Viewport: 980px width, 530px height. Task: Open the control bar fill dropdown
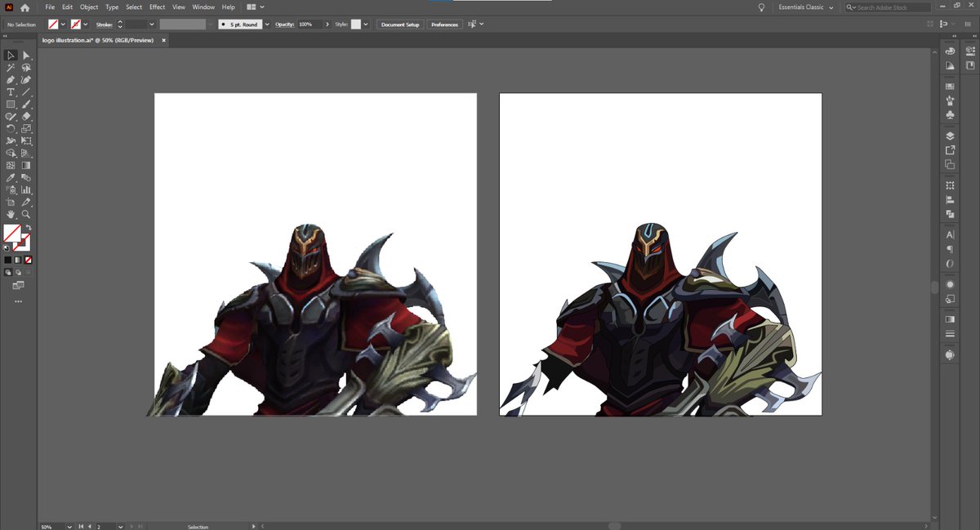[63, 24]
